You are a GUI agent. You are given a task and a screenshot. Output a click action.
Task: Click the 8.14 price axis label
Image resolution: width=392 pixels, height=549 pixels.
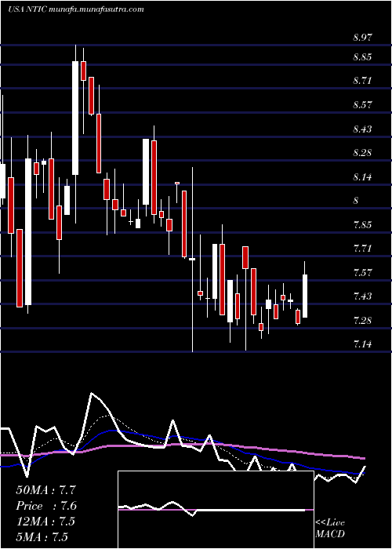[363, 176]
